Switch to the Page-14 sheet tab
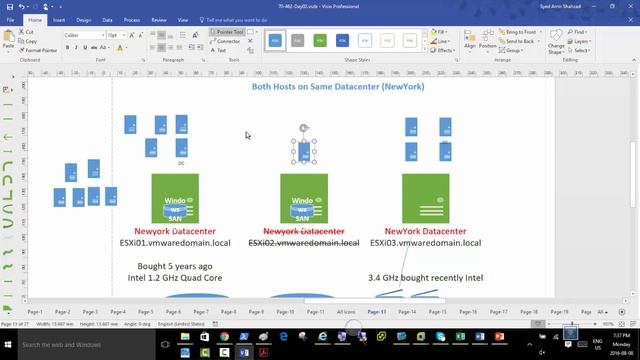 (407, 312)
